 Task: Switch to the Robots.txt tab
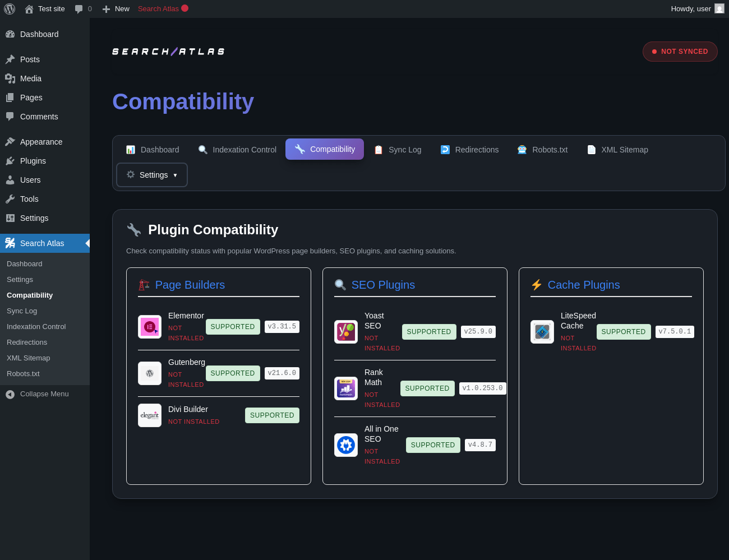tap(542, 150)
